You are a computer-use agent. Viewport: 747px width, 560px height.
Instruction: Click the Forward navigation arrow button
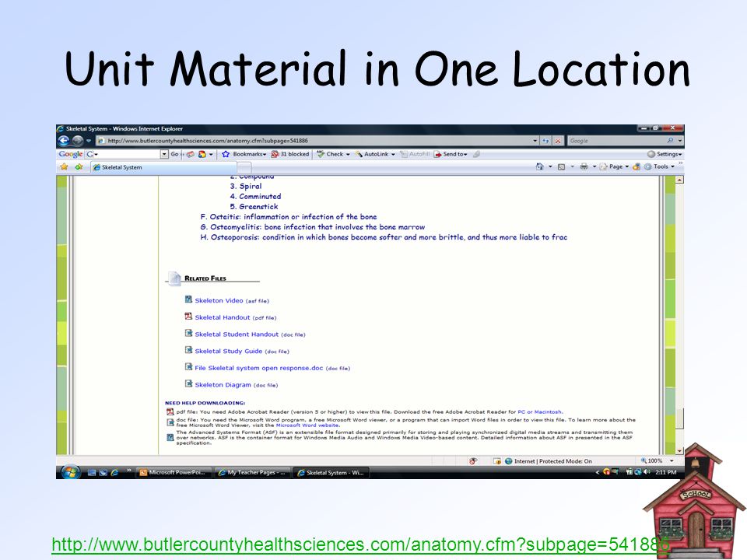coord(78,141)
